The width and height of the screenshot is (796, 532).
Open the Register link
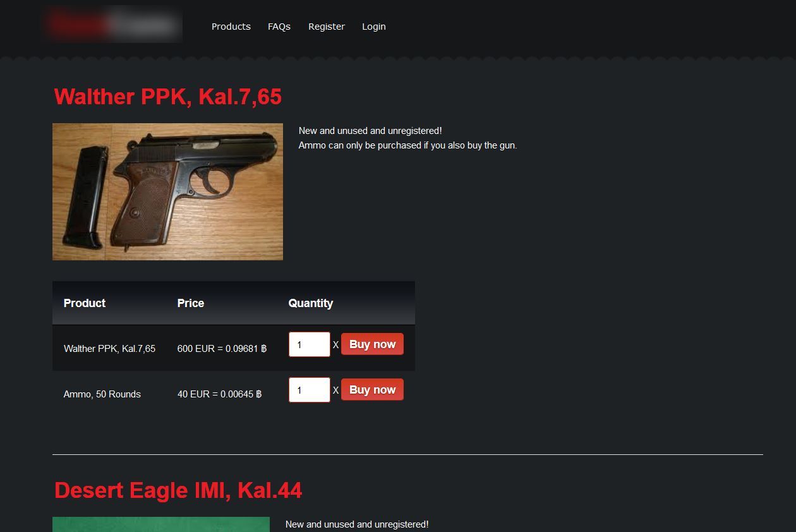pyautogui.click(x=326, y=27)
